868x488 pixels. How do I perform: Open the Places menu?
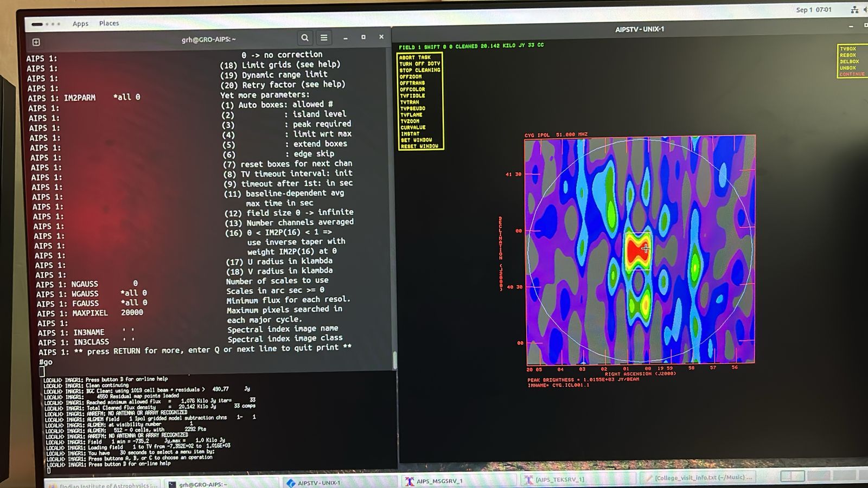tap(109, 23)
